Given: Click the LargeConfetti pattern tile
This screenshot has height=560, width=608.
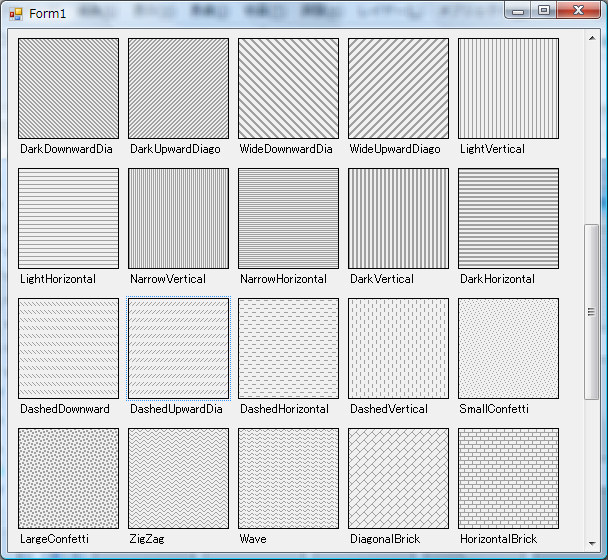Looking at the screenshot, I should (x=68, y=478).
